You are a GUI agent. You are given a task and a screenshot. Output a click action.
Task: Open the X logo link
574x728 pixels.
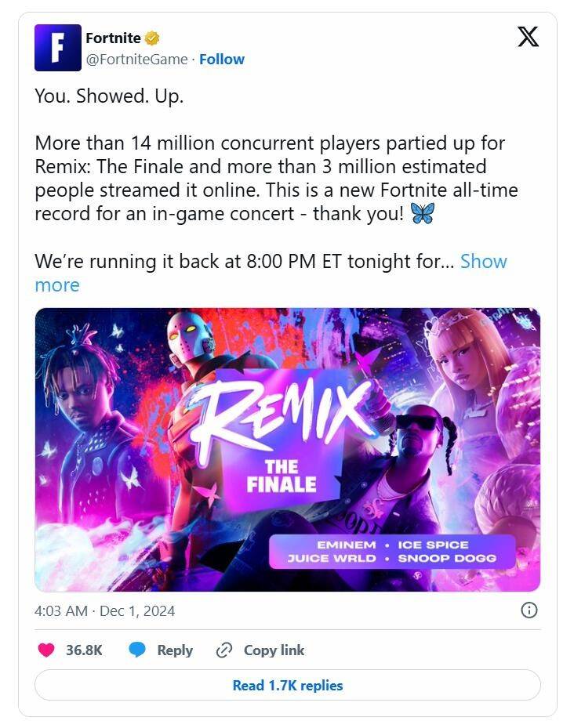pyautogui.click(x=529, y=37)
